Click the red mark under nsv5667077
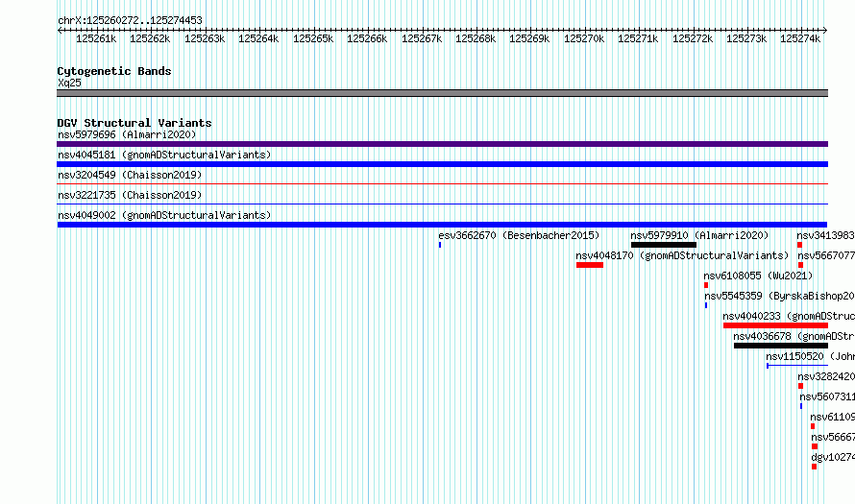This screenshot has width=855, height=504. coord(800,265)
